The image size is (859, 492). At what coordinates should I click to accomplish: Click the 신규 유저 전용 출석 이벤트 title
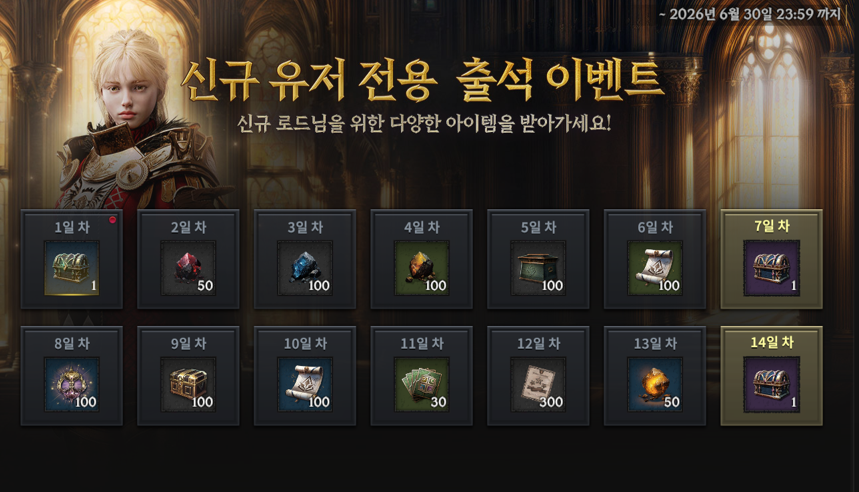point(422,81)
